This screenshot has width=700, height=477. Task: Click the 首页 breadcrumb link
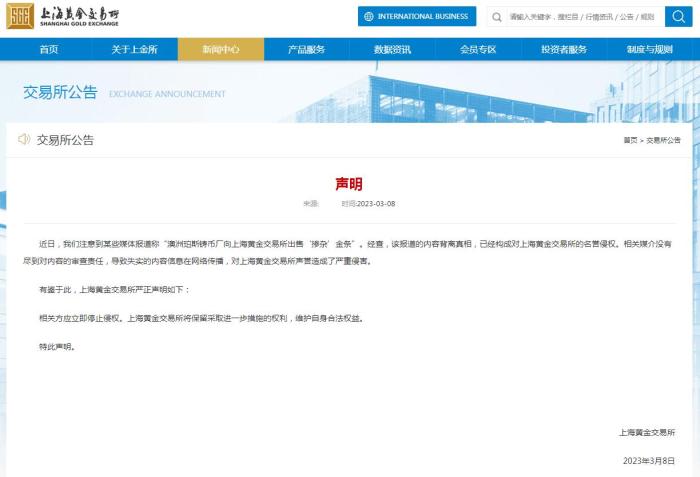629,141
